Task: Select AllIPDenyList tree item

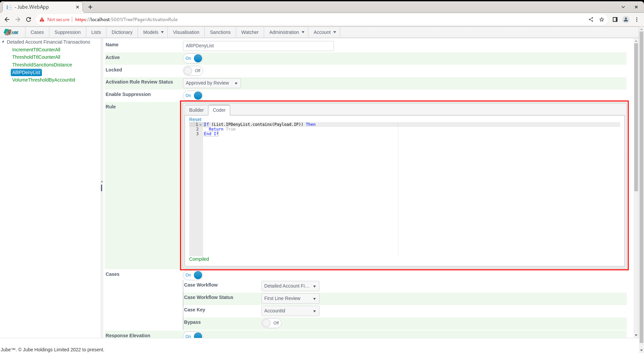Action: [x=26, y=72]
